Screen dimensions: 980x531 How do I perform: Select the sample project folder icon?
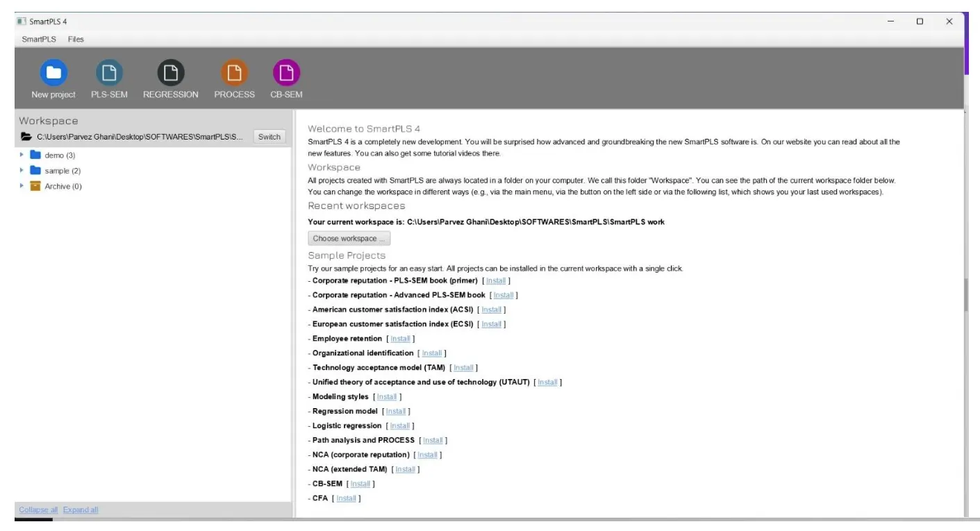point(35,171)
